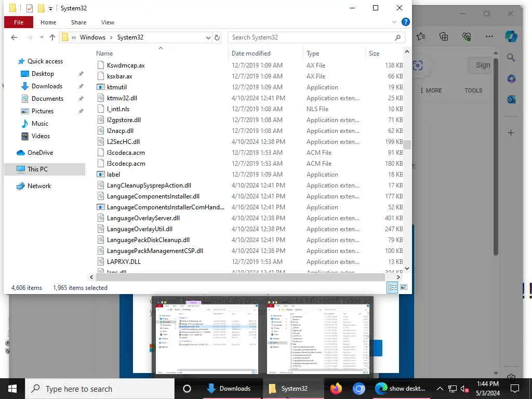Open the Home ribbon tab

coord(48,22)
